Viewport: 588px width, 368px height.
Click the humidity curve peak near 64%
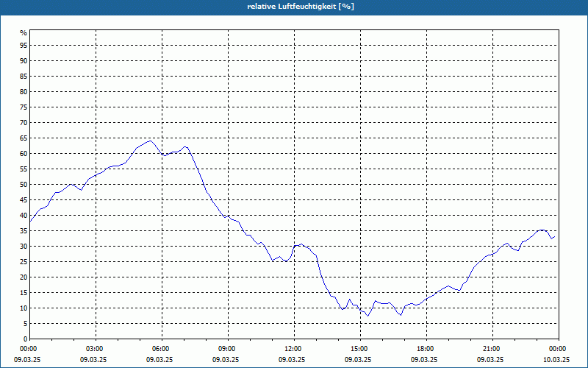[x=151, y=141]
